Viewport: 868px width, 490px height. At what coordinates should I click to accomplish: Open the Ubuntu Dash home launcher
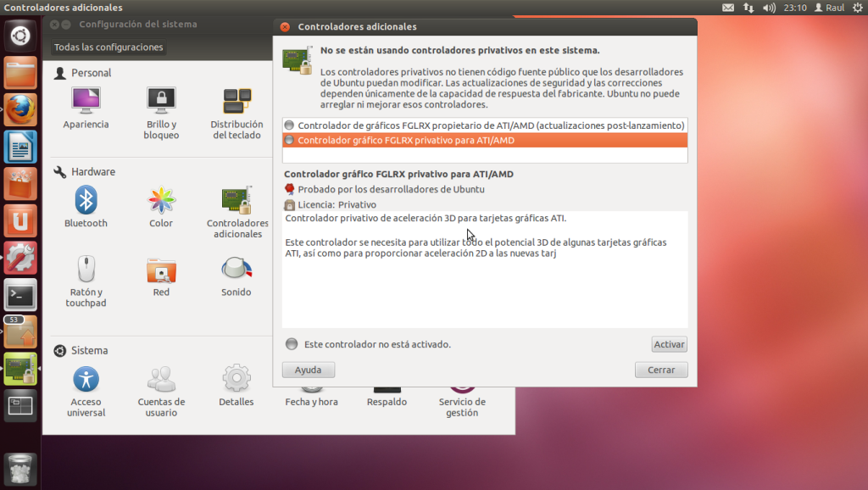tap(20, 36)
